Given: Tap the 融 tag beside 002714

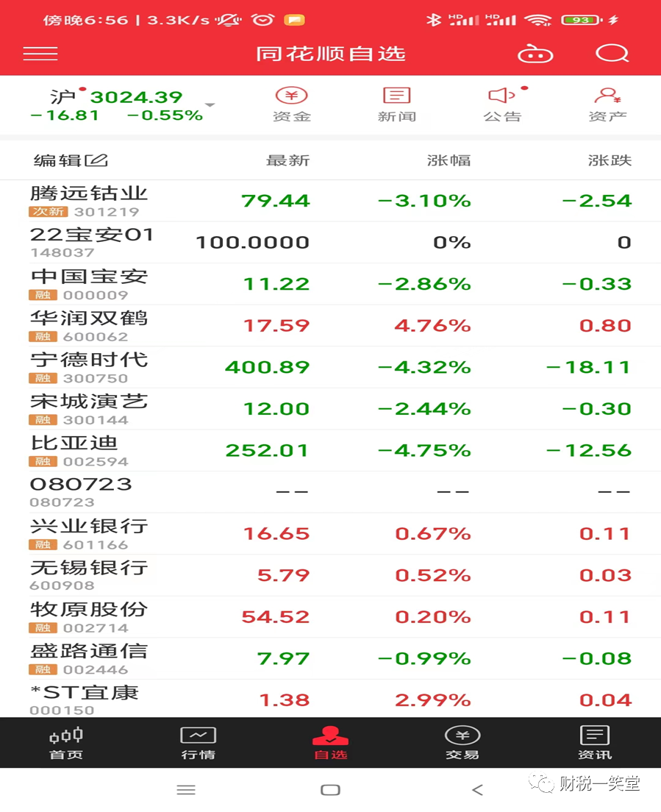Looking at the screenshot, I should pos(43,627).
